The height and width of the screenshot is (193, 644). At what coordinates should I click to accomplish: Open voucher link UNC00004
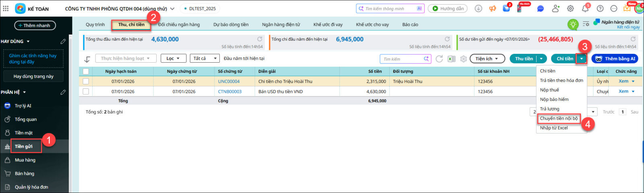pyautogui.click(x=229, y=81)
